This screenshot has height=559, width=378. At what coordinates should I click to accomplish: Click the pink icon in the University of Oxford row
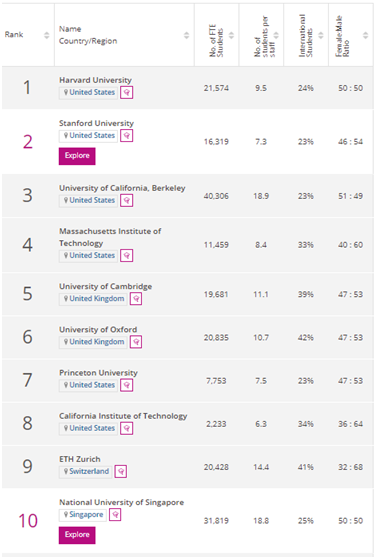pyautogui.click(x=136, y=342)
